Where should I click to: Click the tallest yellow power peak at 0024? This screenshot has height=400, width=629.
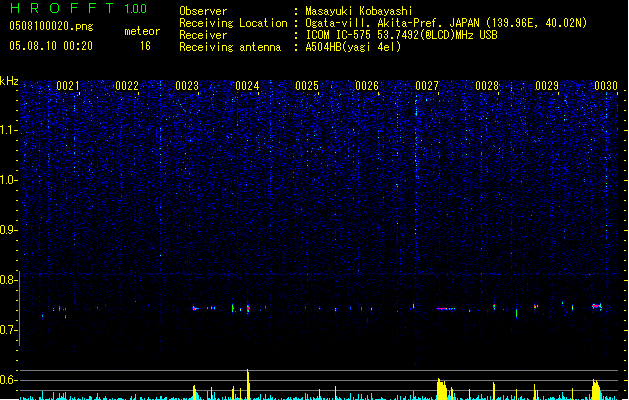click(248, 384)
